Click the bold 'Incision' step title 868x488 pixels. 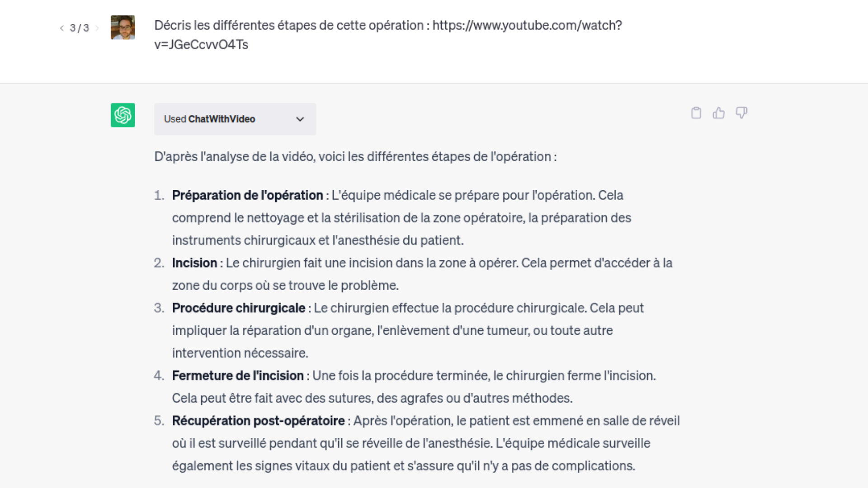tap(194, 263)
